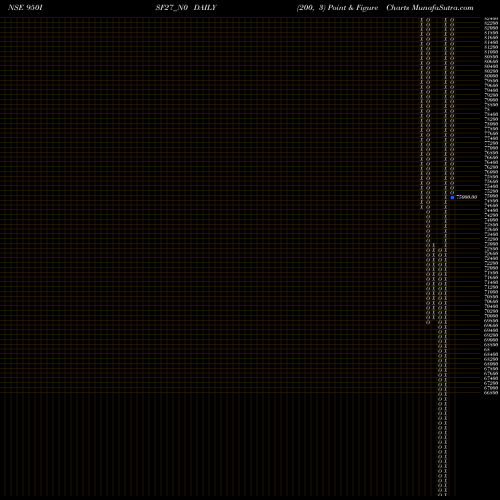The height and width of the screenshot is (500, 500).
Task: Click the blue current price marker square
Action: pyautogui.click(x=452, y=197)
